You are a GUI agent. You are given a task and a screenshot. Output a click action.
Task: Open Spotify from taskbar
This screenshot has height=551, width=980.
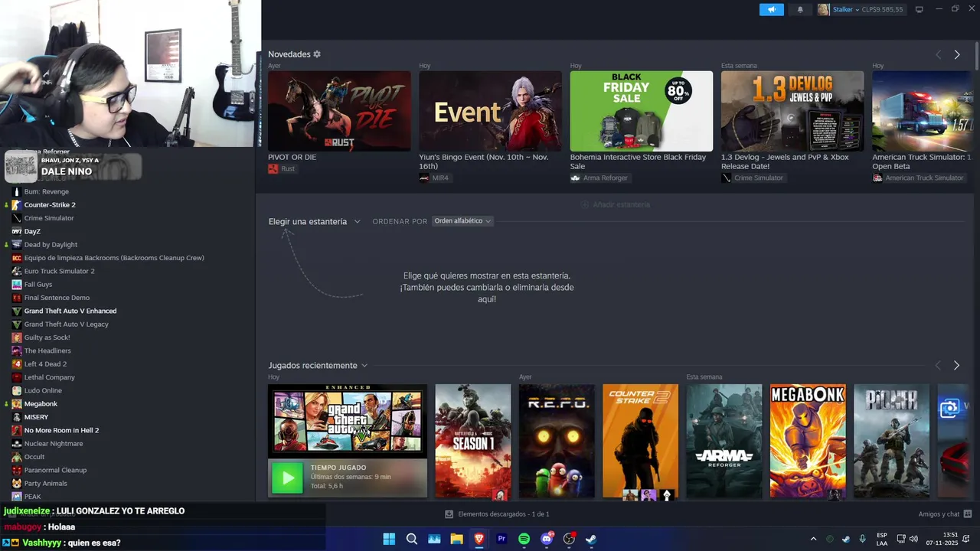(x=524, y=539)
